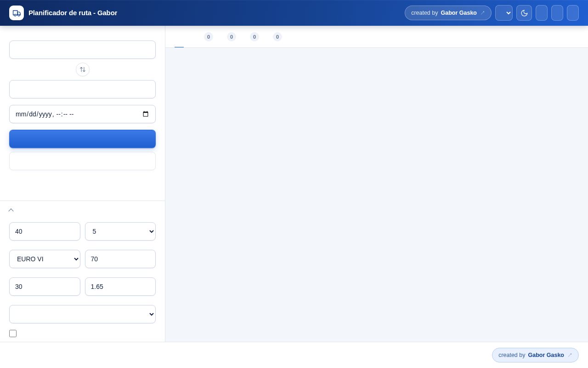588x368 pixels.
Task: Open the EURO VI emission class dropdown
Action: [x=45, y=259]
